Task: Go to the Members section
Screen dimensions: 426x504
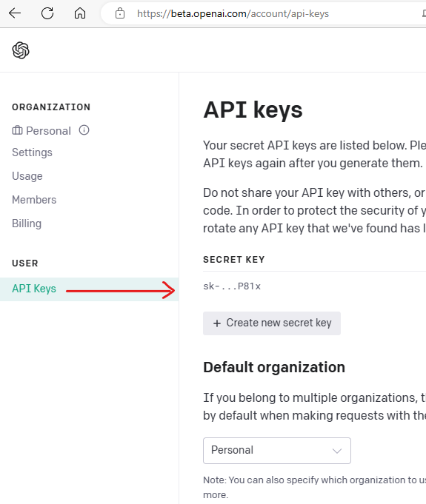Action: click(34, 200)
